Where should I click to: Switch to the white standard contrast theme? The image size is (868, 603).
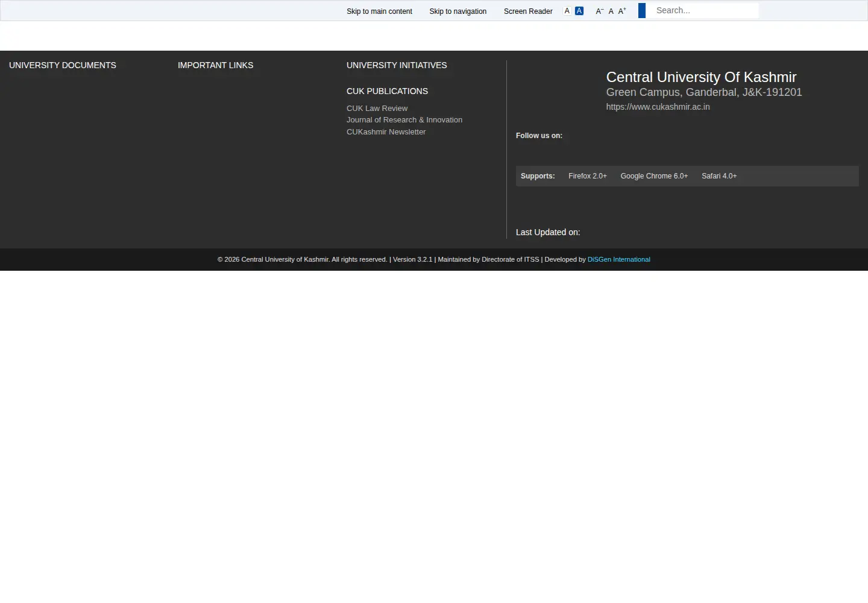coord(567,11)
